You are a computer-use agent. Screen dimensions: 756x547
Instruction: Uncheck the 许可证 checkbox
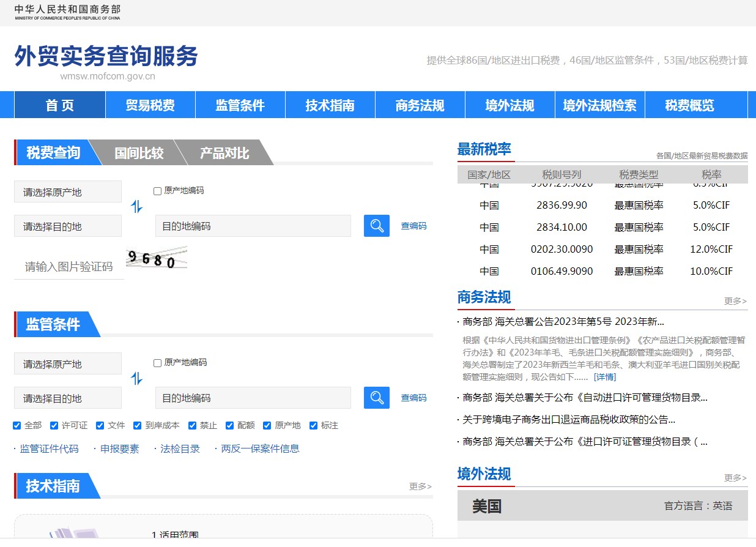click(x=54, y=425)
